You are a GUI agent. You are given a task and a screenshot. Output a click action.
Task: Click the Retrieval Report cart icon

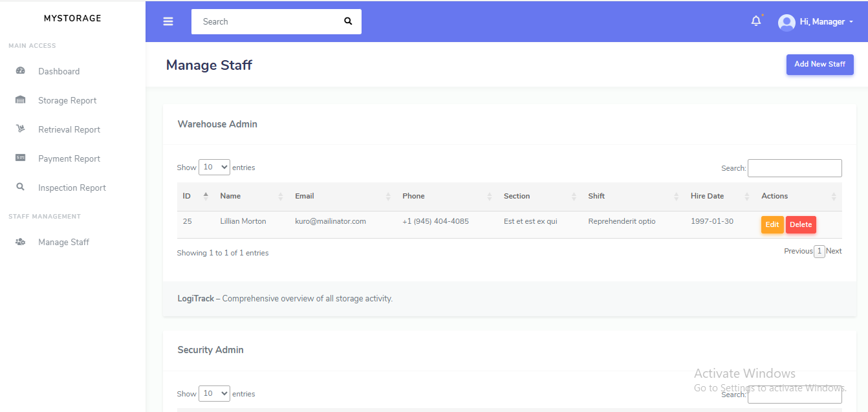tap(20, 129)
